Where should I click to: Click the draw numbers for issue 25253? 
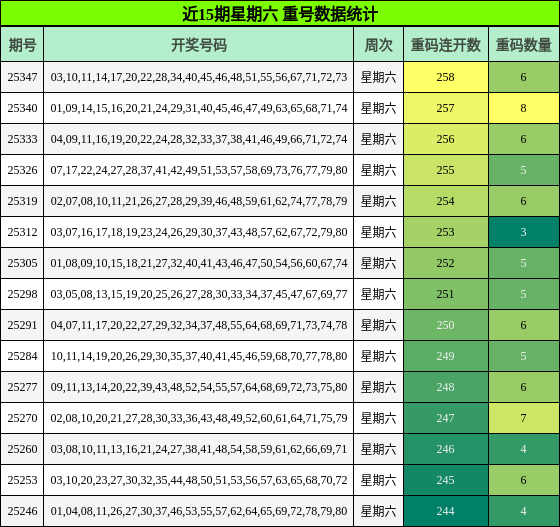199,480
